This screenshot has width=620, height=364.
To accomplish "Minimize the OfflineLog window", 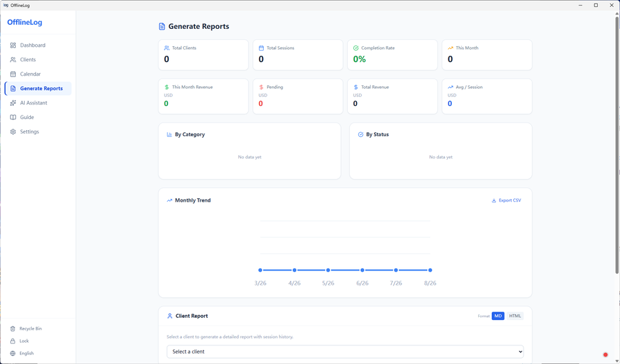I will (580, 5).
